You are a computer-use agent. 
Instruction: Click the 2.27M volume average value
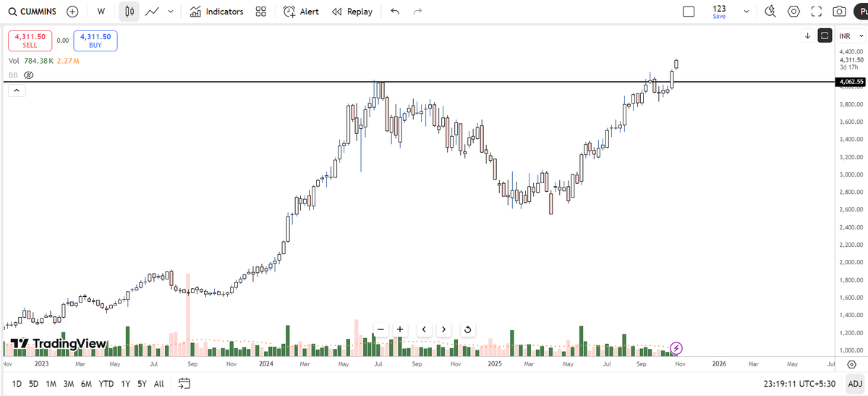[68, 61]
